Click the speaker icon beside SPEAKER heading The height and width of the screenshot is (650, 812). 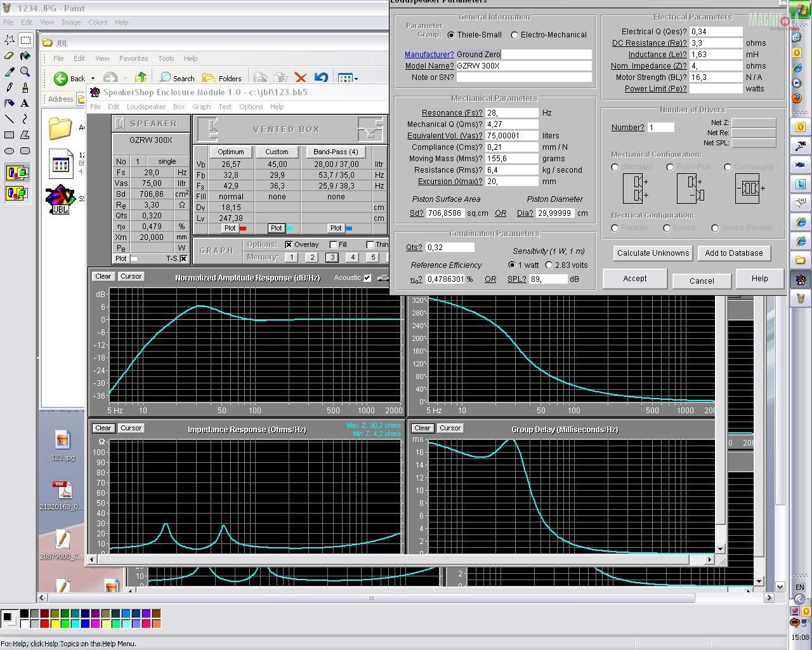click(120, 123)
